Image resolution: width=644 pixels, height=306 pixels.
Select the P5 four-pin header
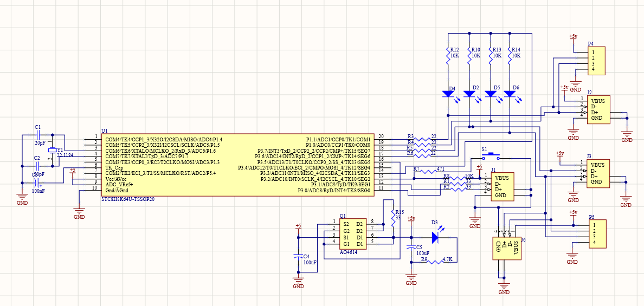click(597, 234)
